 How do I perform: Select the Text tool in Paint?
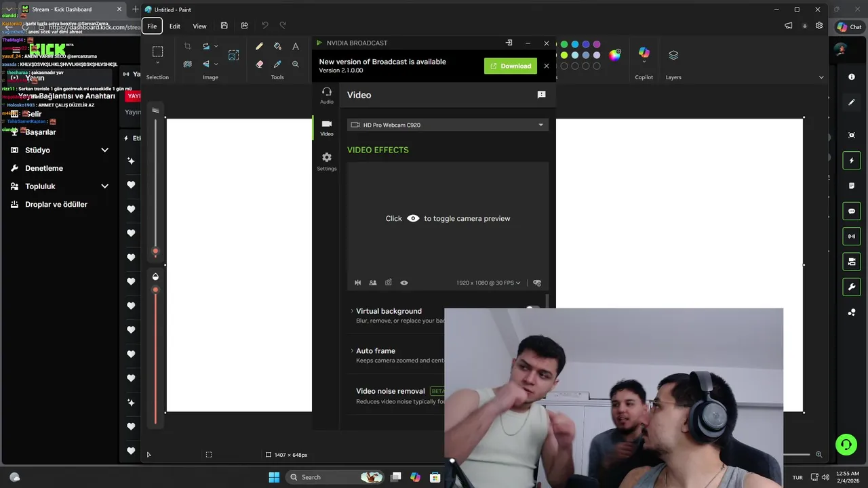pos(296,47)
